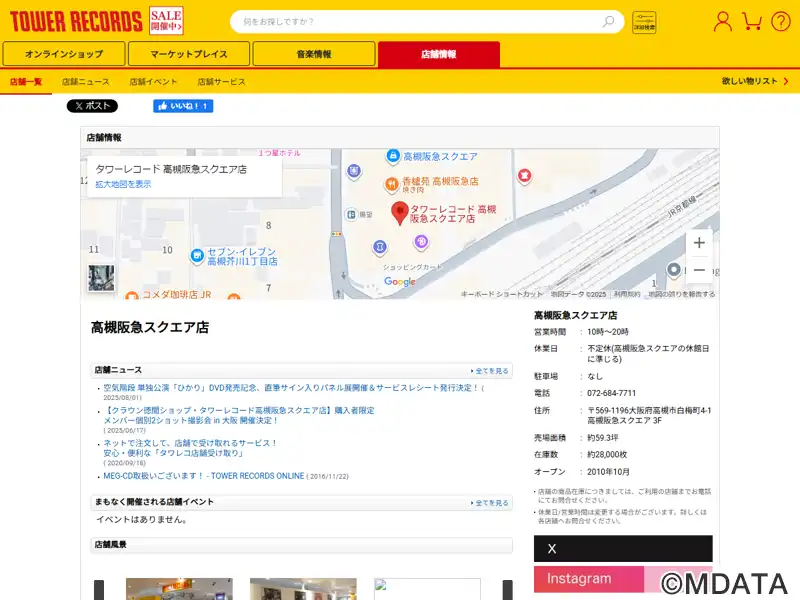Open the shopping cart icon

752,21
